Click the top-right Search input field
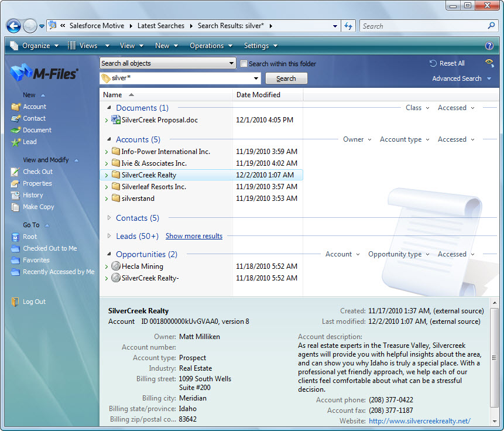Viewport: 504px width, 431px height. tap(423, 26)
